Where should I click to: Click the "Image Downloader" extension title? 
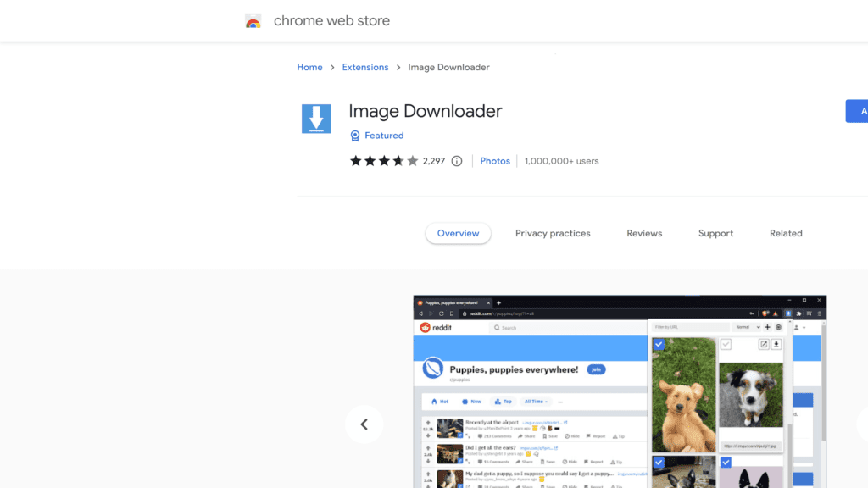tap(426, 111)
